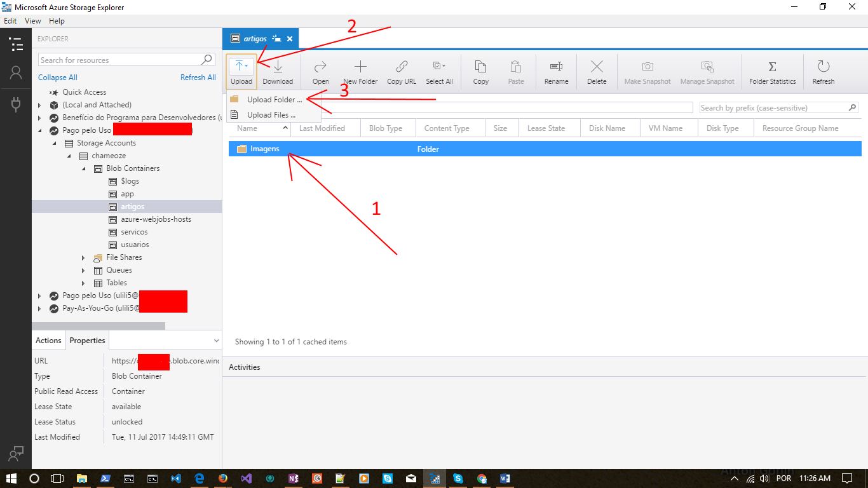Expand the File Shares node
This screenshot has height=488, width=868.
(83, 257)
